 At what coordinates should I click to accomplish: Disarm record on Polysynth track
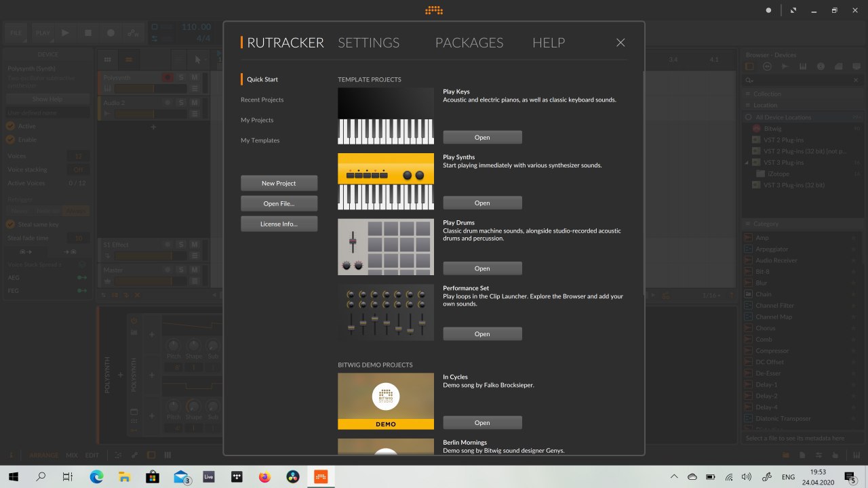pos(167,78)
